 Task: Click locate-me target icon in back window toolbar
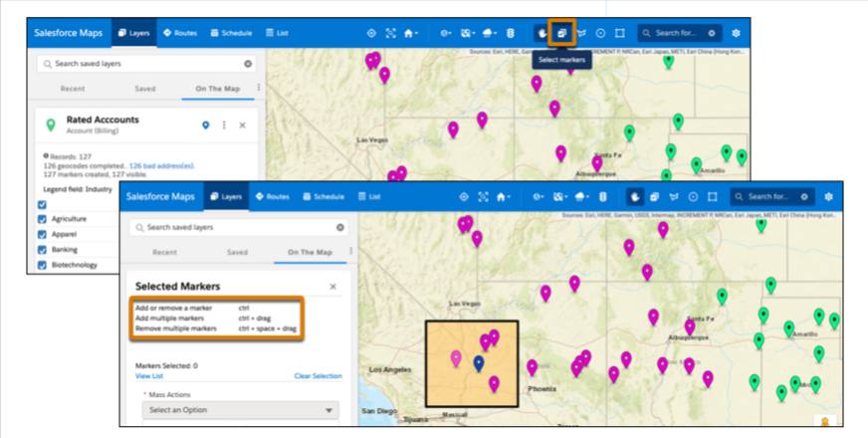tap(371, 33)
